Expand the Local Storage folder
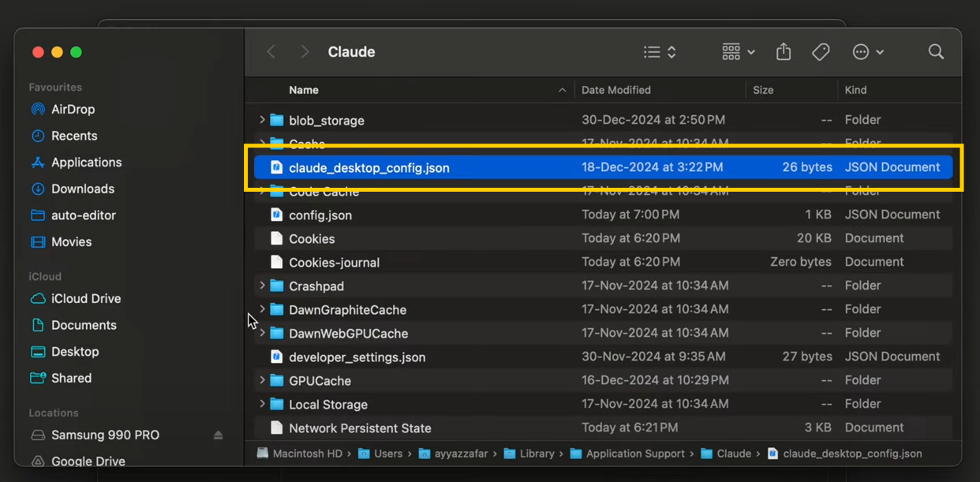Image resolution: width=980 pixels, height=482 pixels. pos(262,404)
